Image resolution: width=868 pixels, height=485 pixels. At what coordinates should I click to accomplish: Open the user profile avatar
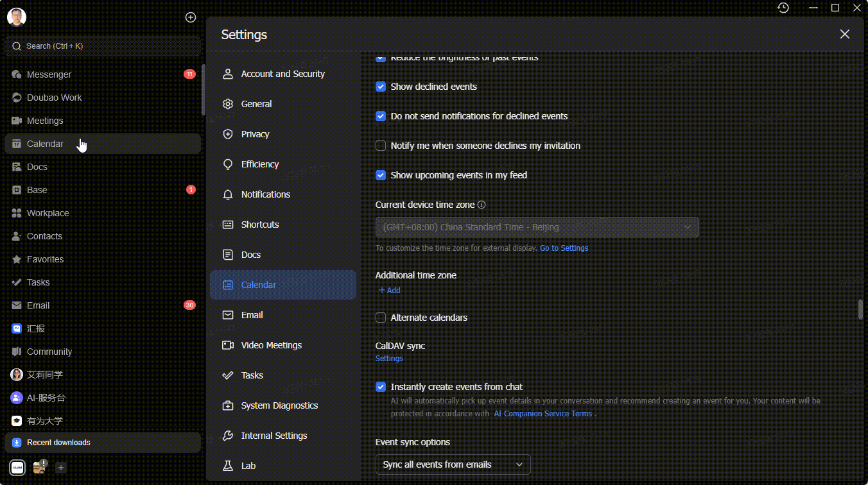coord(17,17)
